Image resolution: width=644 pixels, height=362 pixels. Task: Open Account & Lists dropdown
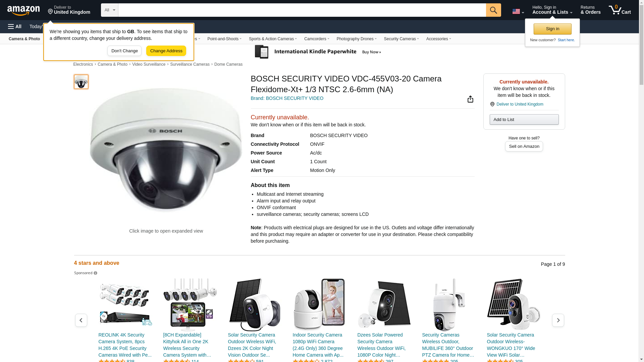click(x=552, y=10)
